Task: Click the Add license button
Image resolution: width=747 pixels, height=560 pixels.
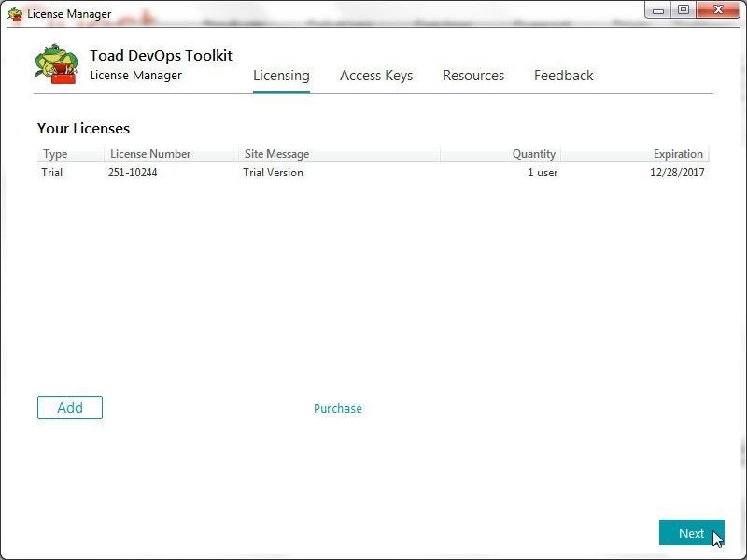Action: (x=70, y=408)
